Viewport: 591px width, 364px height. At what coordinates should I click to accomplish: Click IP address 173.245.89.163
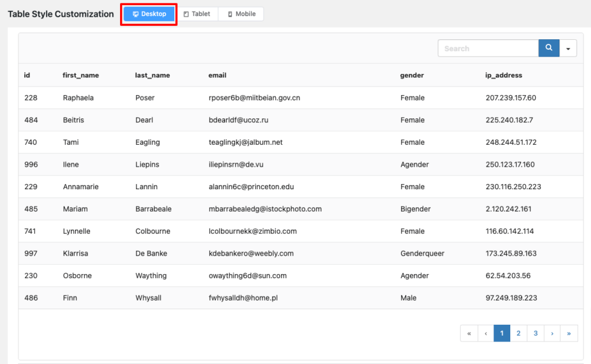(x=511, y=253)
